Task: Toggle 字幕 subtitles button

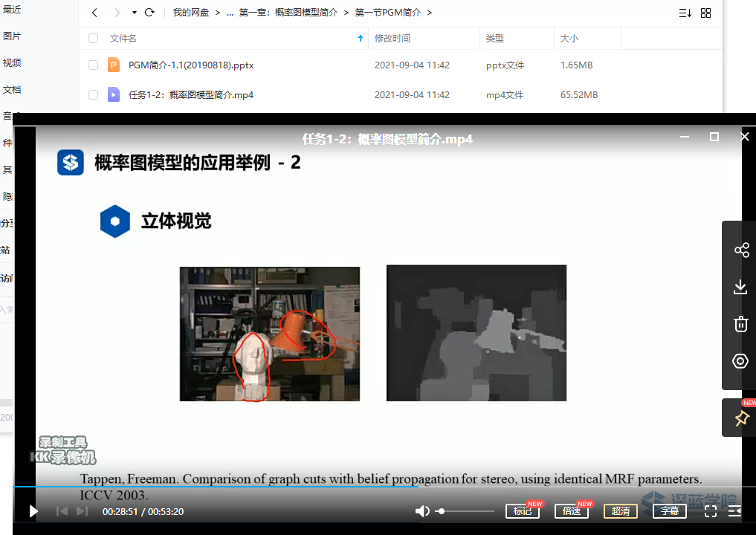Action: tap(670, 511)
